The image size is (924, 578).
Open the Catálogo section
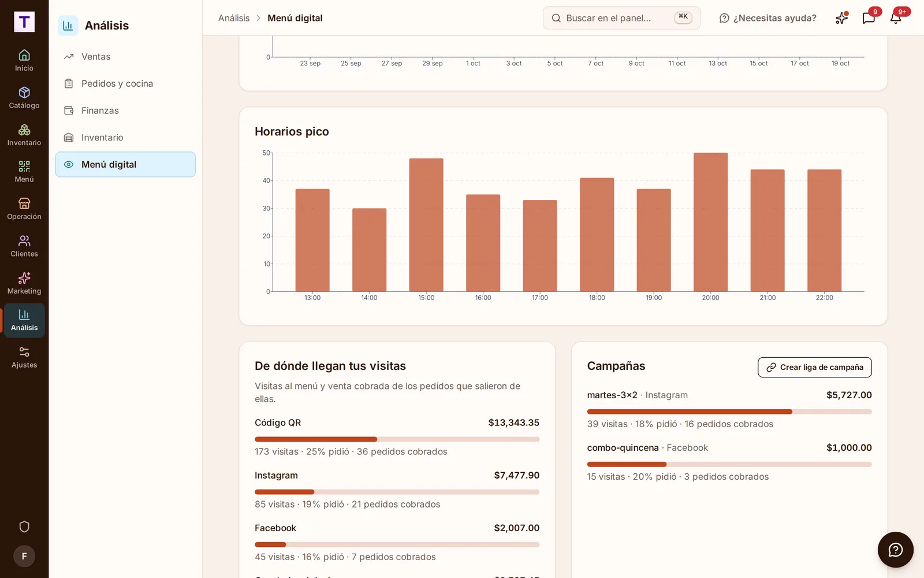pyautogui.click(x=24, y=98)
